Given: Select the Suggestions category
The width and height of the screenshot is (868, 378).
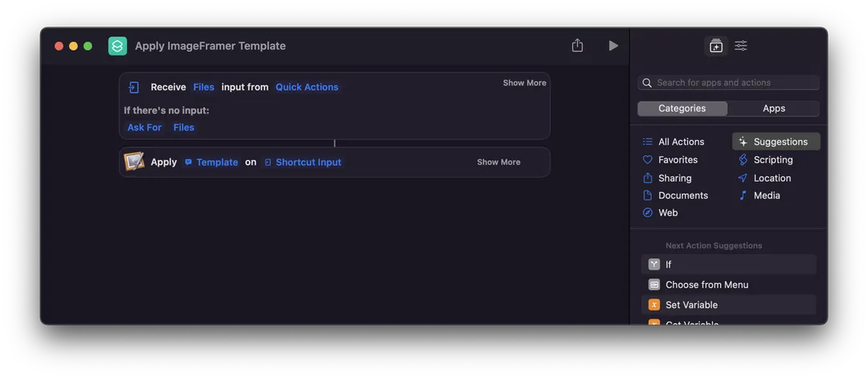Looking at the screenshot, I should (x=776, y=142).
